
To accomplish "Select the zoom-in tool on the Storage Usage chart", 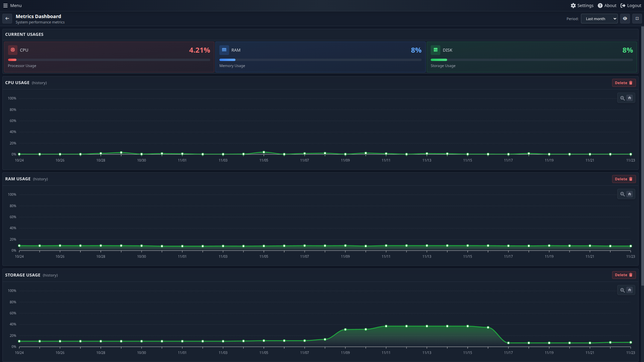I will click(x=623, y=290).
